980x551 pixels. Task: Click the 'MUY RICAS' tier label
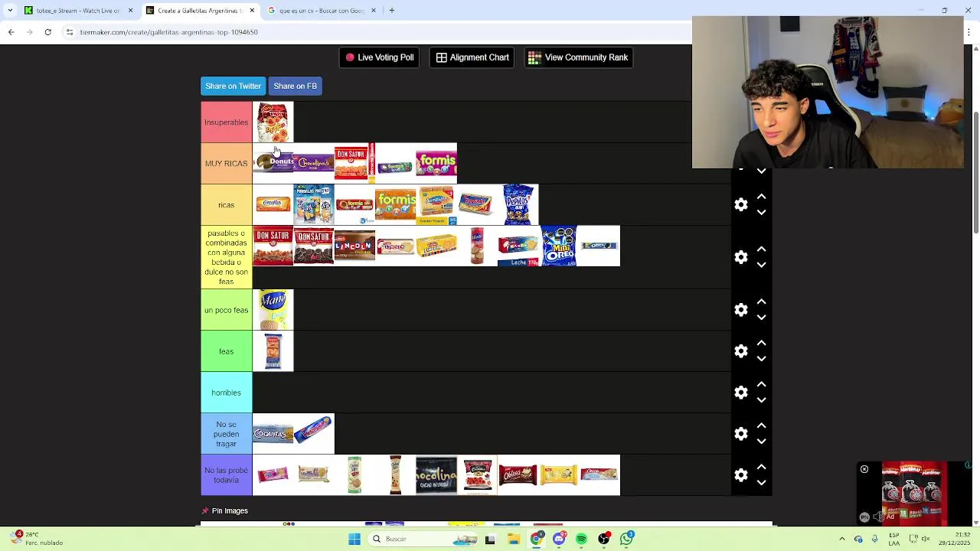pyautogui.click(x=227, y=164)
